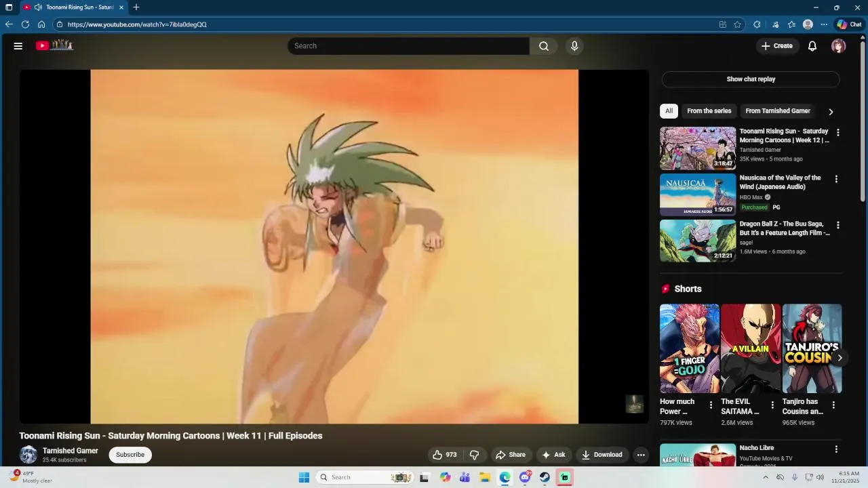Screen dimensions: 868x488
Task: Click the browser address bar URL
Action: (x=137, y=24)
